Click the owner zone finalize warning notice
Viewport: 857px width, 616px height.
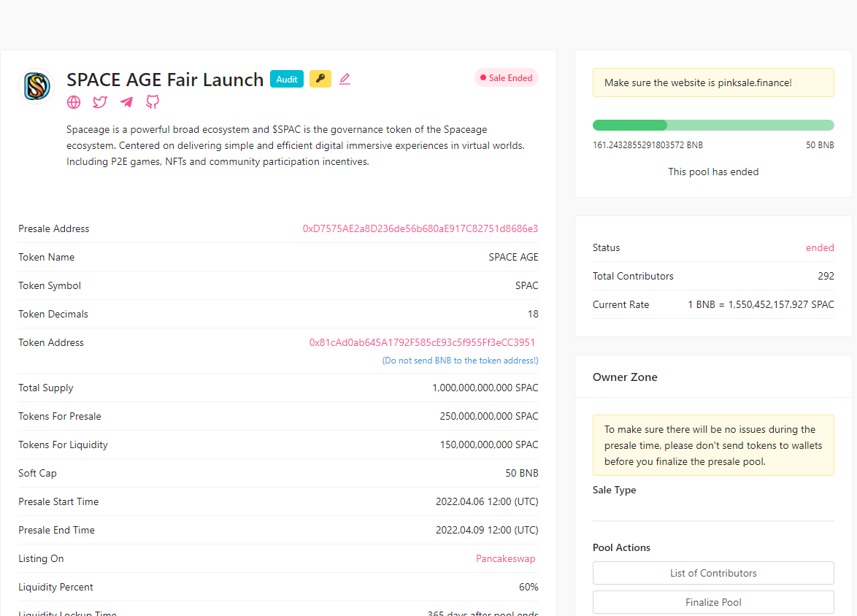[x=713, y=445]
